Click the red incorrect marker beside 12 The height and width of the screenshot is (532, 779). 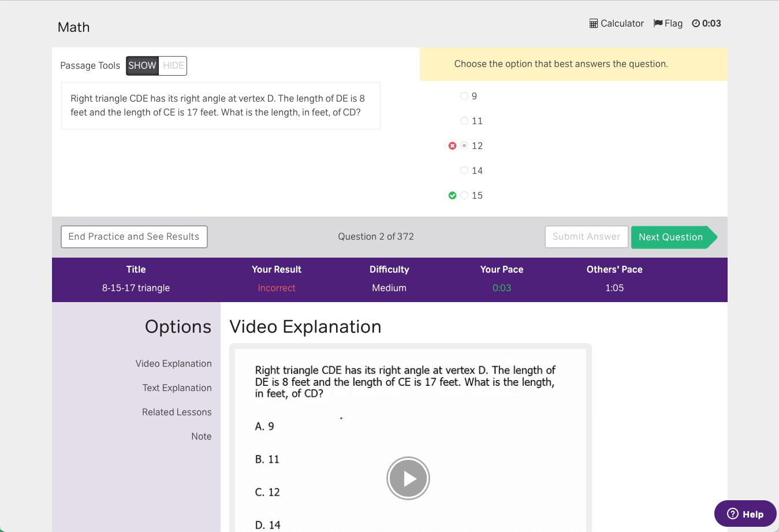[452, 146]
